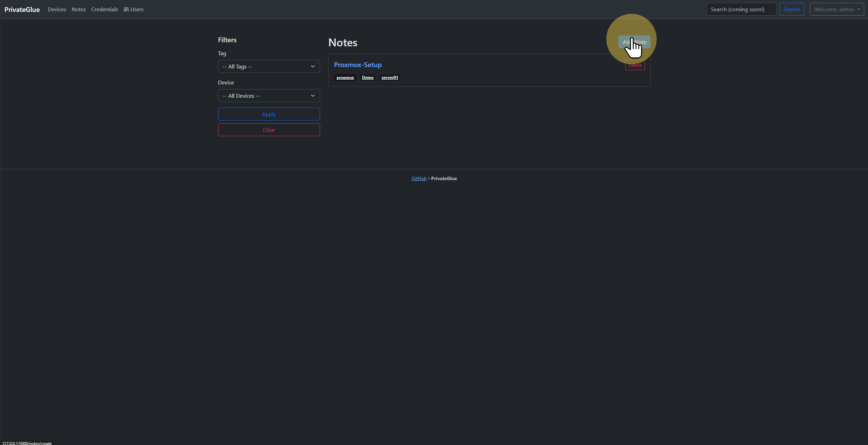Focus the Search (coming soon!) field
The height and width of the screenshot is (445, 868).
point(741,9)
